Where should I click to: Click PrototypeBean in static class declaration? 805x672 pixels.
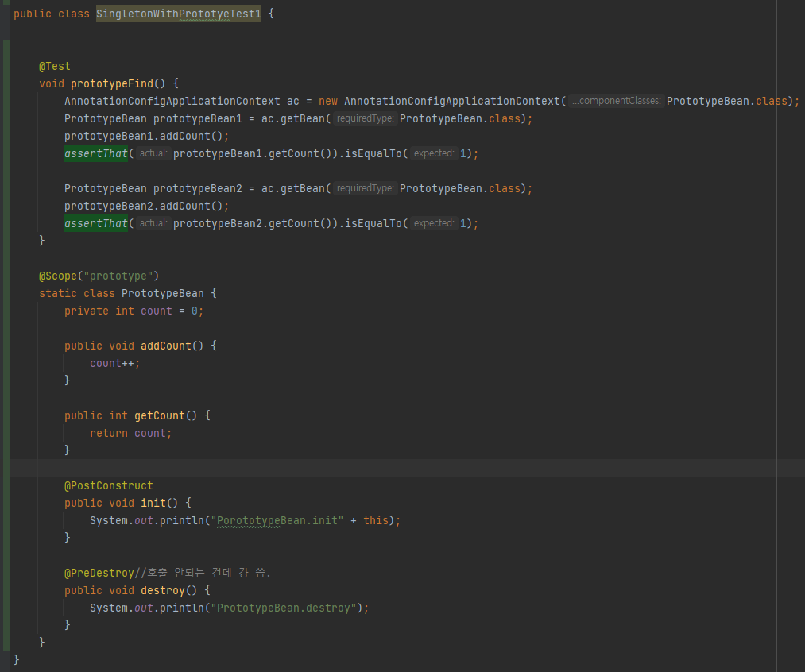point(163,293)
